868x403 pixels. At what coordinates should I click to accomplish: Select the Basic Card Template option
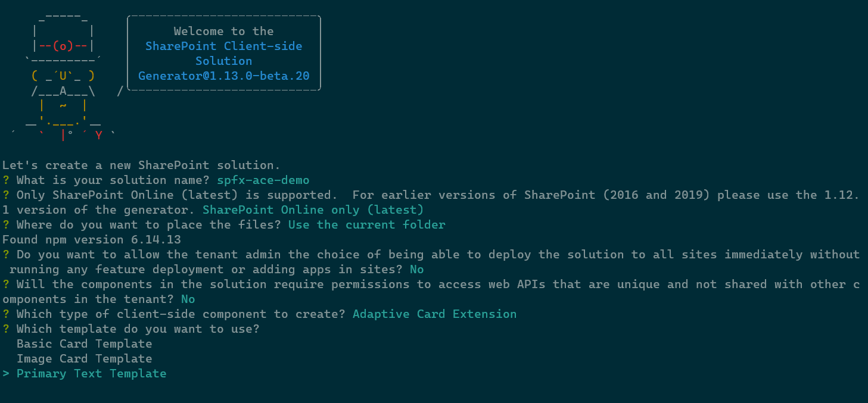point(84,344)
